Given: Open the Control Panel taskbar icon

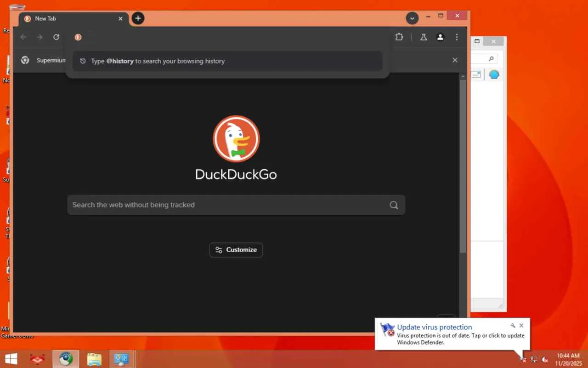Looking at the screenshot, I should (x=122, y=359).
